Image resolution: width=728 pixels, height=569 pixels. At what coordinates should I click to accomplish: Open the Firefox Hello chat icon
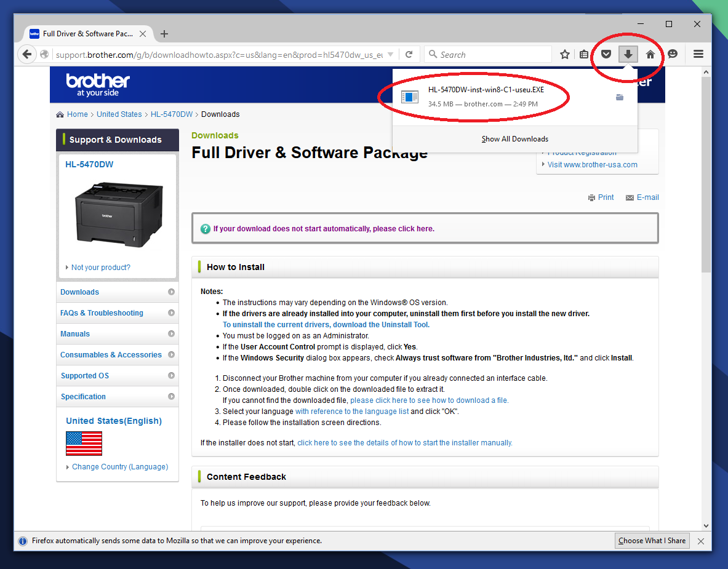pyautogui.click(x=672, y=54)
